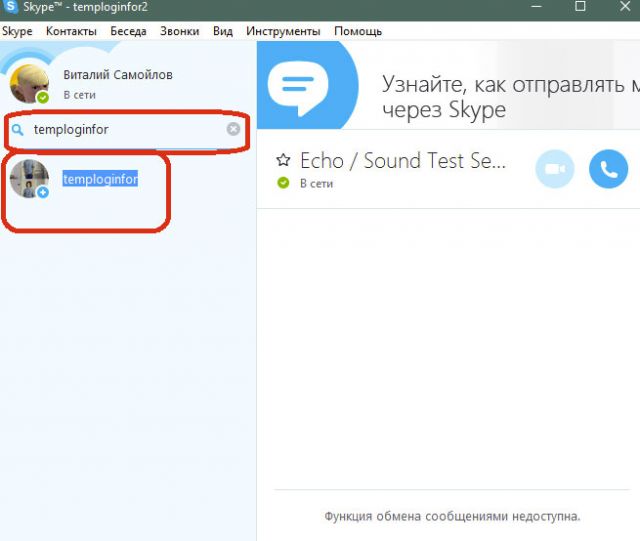Click the Виталий Самойлов profile avatar
This screenshot has width=640, height=541.
[x=29, y=84]
